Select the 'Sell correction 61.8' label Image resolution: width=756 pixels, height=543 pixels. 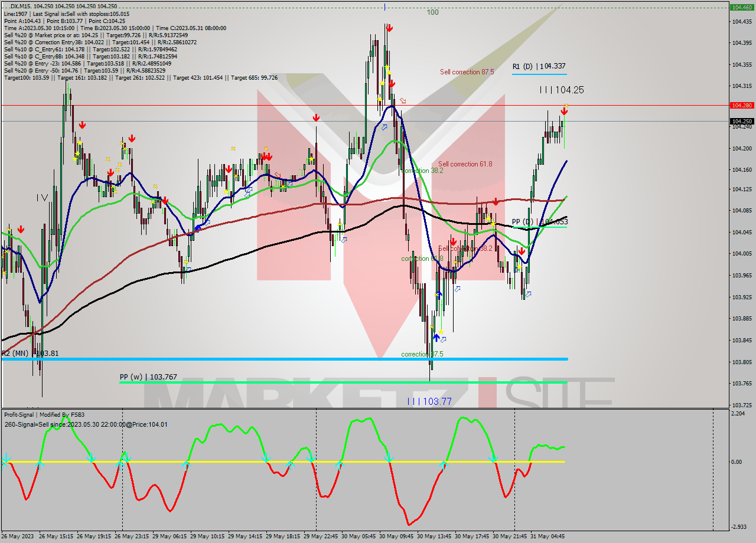465,164
